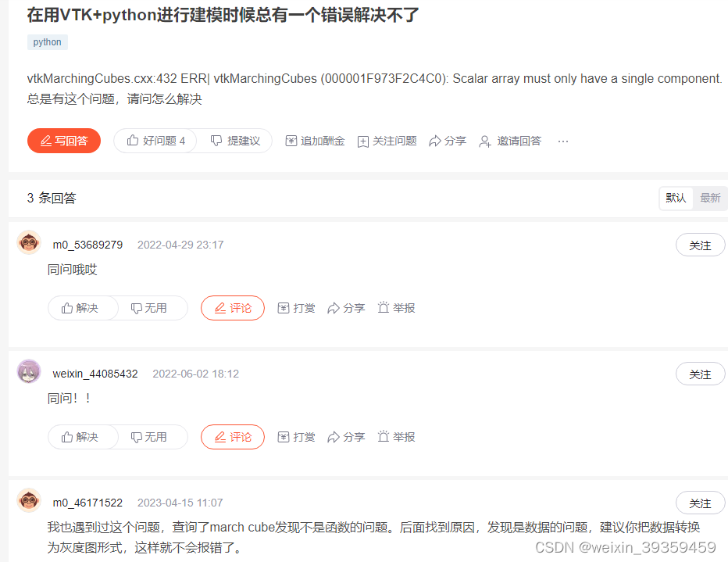
Task: Report weixin_44085432's answer with 举报
Action: pyautogui.click(x=396, y=437)
